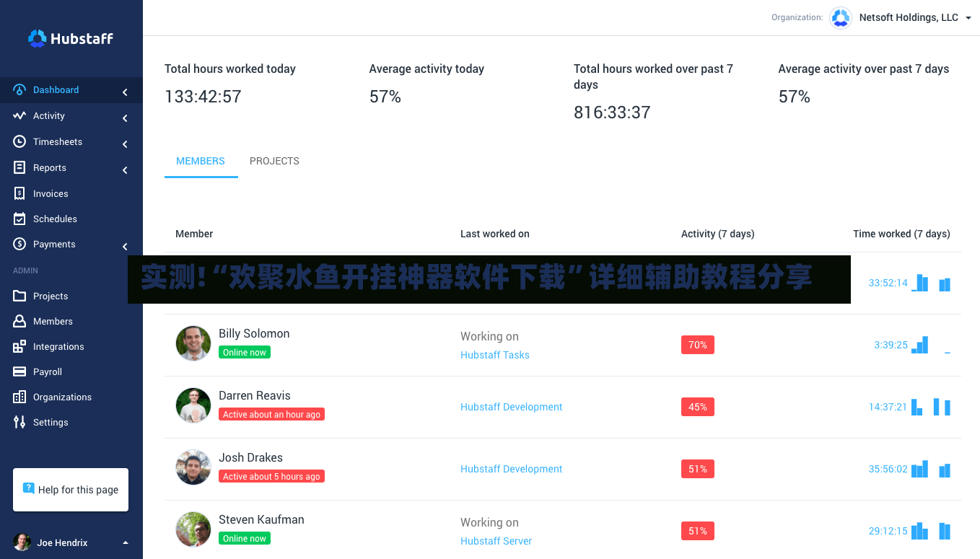Open Darren Reavis's Hubstaff Development link

512,407
